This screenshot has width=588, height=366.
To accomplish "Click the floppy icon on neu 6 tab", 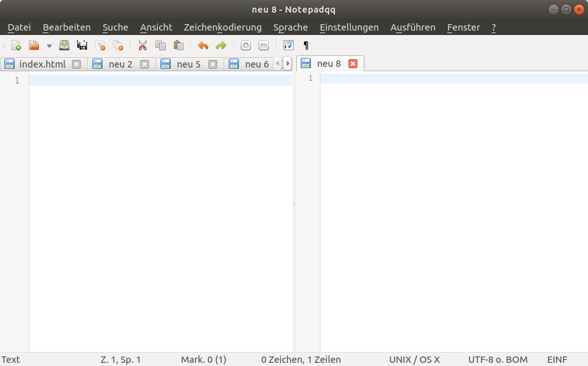I will point(234,64).
